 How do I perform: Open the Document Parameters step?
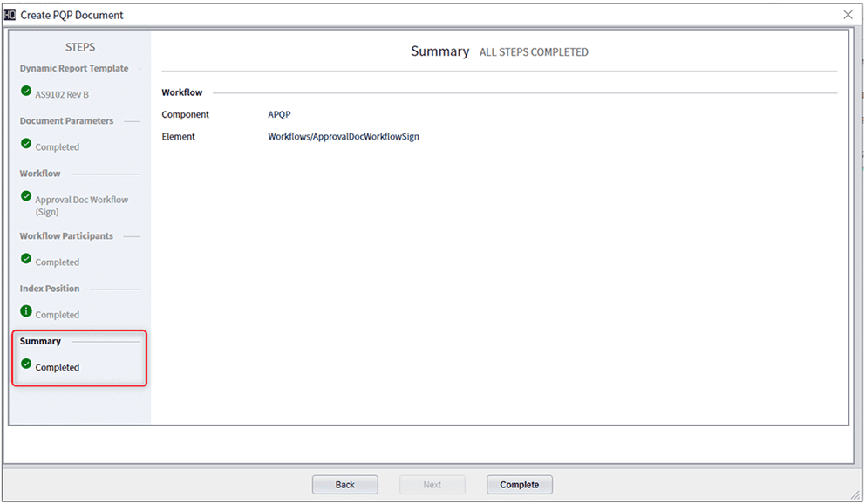click(x=66, y=120)
